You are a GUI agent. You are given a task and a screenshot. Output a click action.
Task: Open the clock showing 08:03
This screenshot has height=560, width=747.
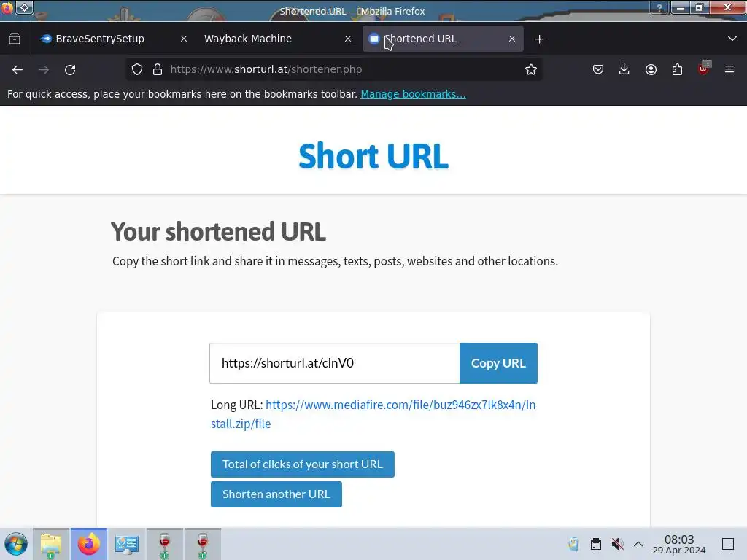pyautogui.click(x=679, y=544)
